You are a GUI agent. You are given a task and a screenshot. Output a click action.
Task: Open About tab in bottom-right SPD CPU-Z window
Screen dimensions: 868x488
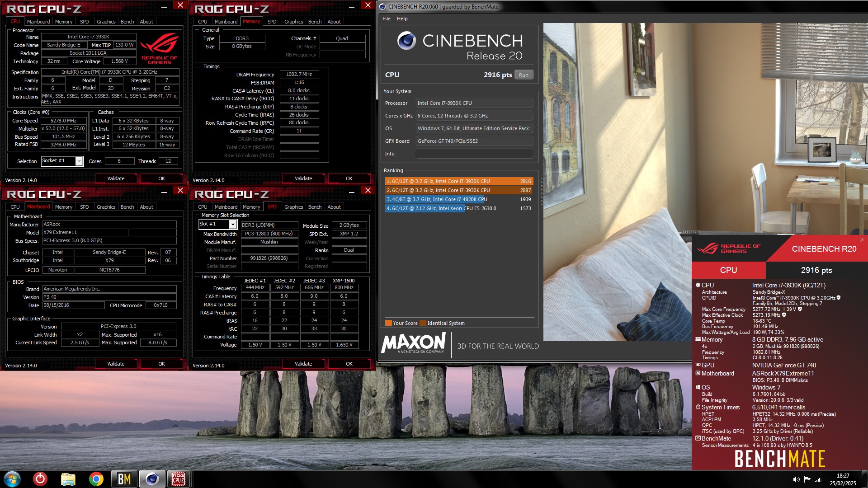click(x=334, y=207)
